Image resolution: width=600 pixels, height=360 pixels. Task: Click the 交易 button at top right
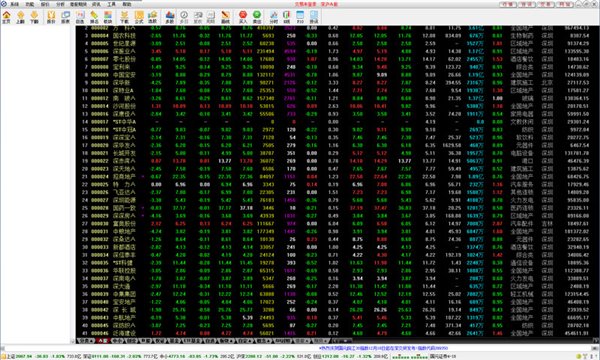point(546,4)
